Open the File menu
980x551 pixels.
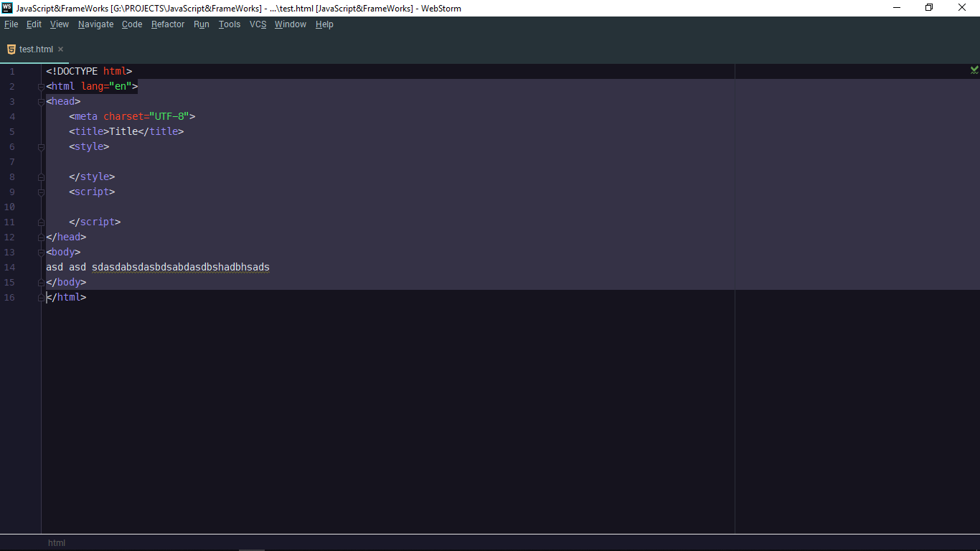click(x=11, y=24)
